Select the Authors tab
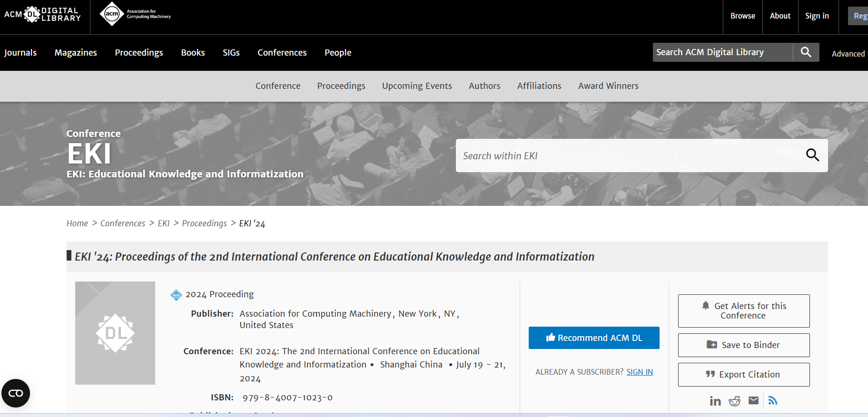 [x=484, y=86]
